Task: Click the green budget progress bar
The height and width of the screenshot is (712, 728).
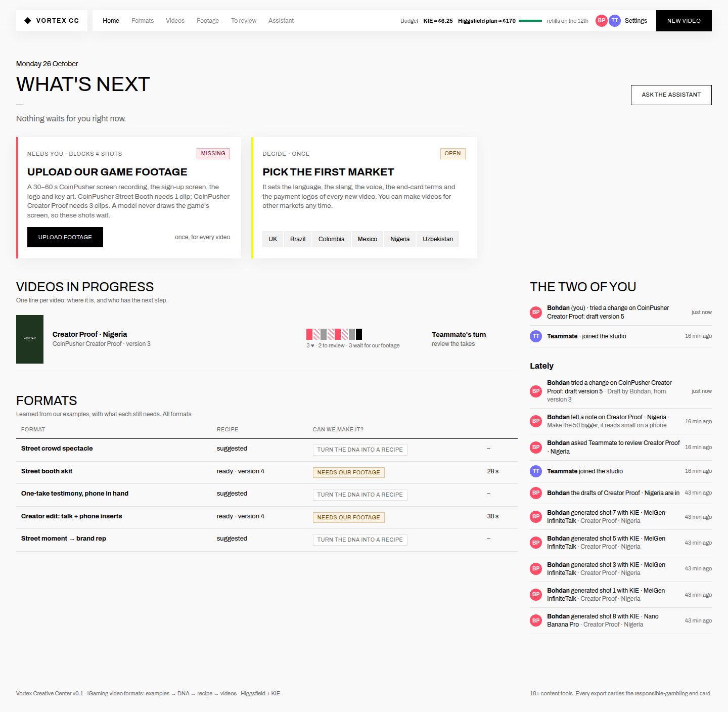Action: point(530,21)
